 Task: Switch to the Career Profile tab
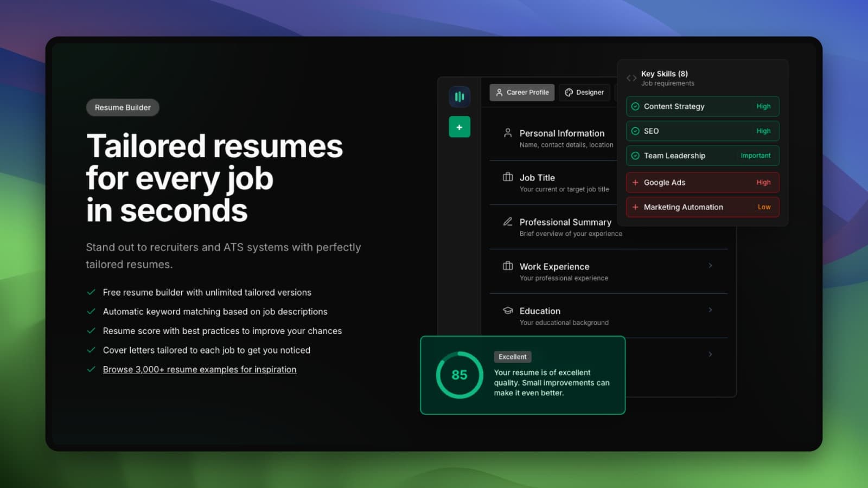click(x=522, y=93)
